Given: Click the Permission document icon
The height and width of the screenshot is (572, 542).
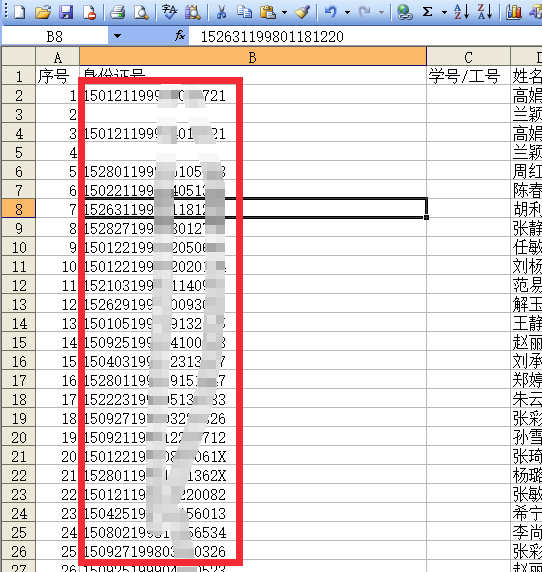Looking at the screenshot, I should [x=89, y=12].
